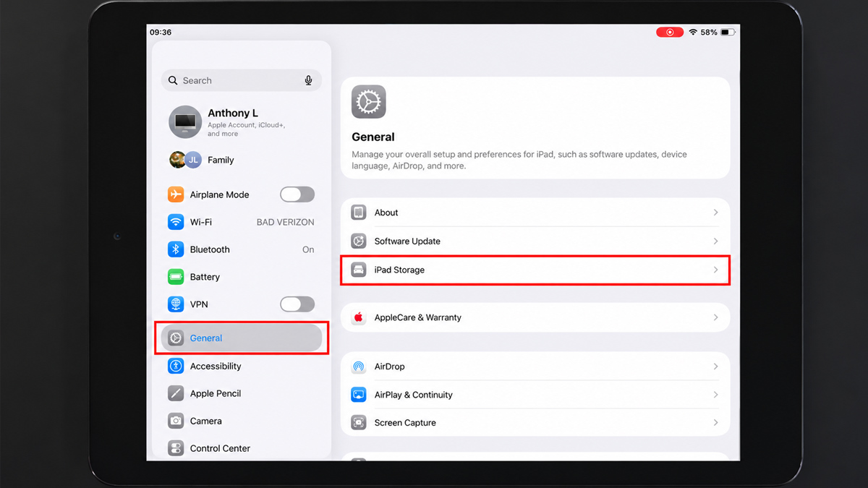Tap the Wi-Fi status bar icon

693,33
